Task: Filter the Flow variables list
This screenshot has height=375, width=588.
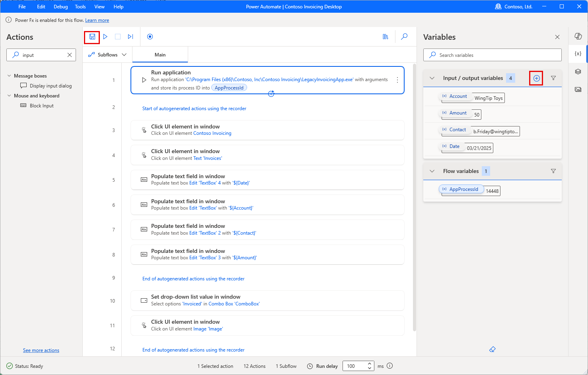Action: pyautogui.click(x=553, y=171)
